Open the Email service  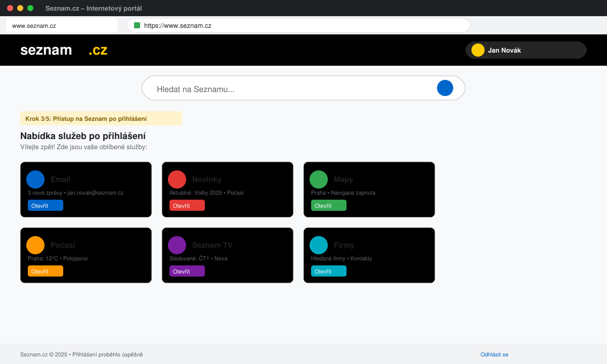[46, 205]
